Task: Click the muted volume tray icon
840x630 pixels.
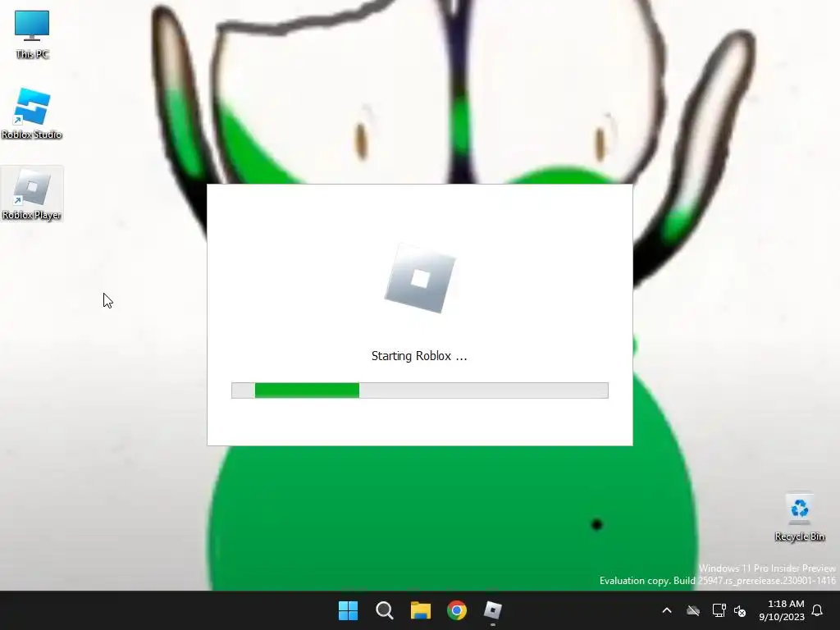Action: pos(740,610)
